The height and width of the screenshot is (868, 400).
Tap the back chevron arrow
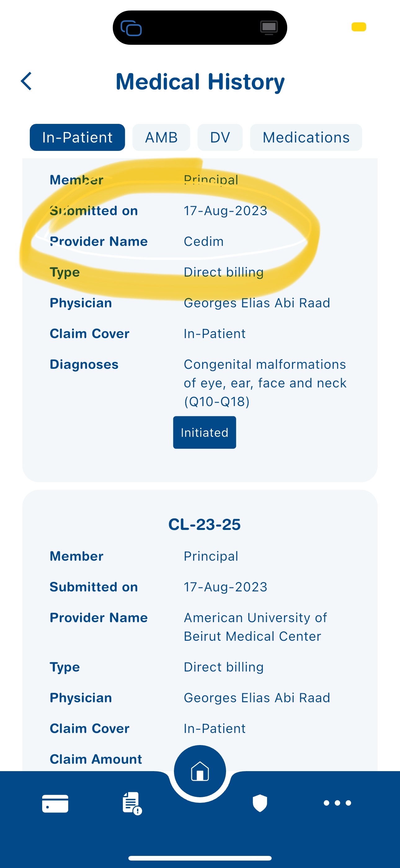[x=26, y=81]
